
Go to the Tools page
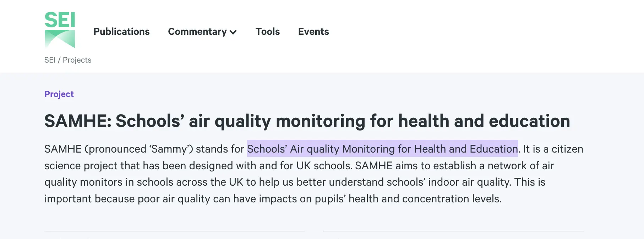click(268, 32)
